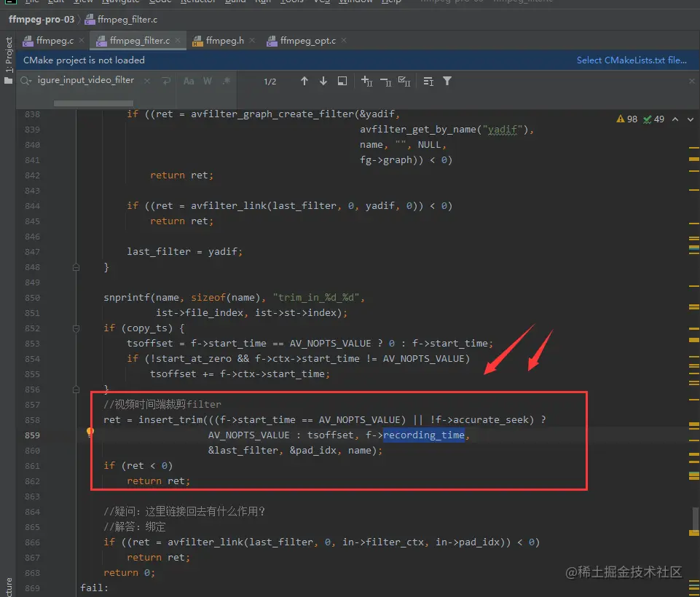700x597 pixels.
Task: Go to next occurrence arrow
Action: coord(323,81)
